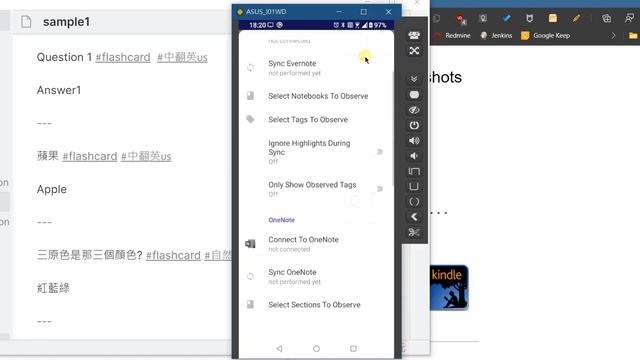Viewport: 640px width, 360px height.
Task: Expand bookmarks overflow chevron in browser
Action: coord(613,36)
